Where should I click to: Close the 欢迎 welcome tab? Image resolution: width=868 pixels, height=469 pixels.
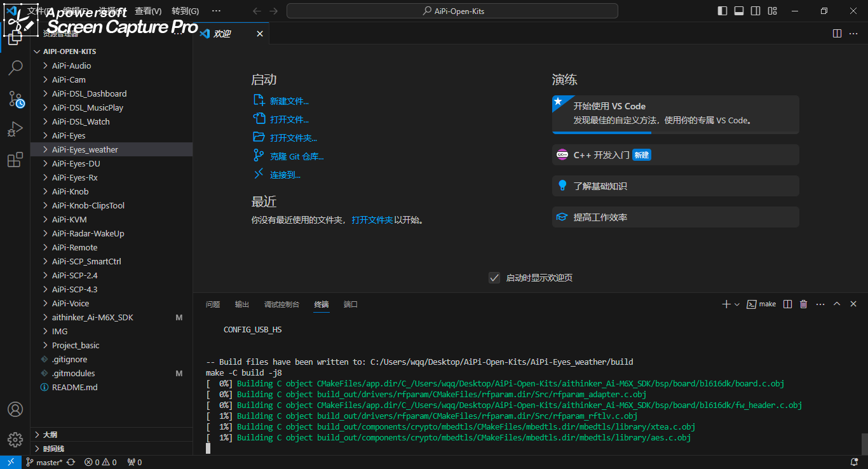pos(260,34)
